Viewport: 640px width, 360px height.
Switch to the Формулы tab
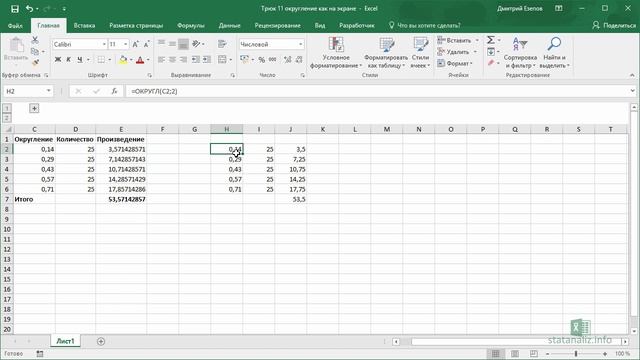point(191,25)
